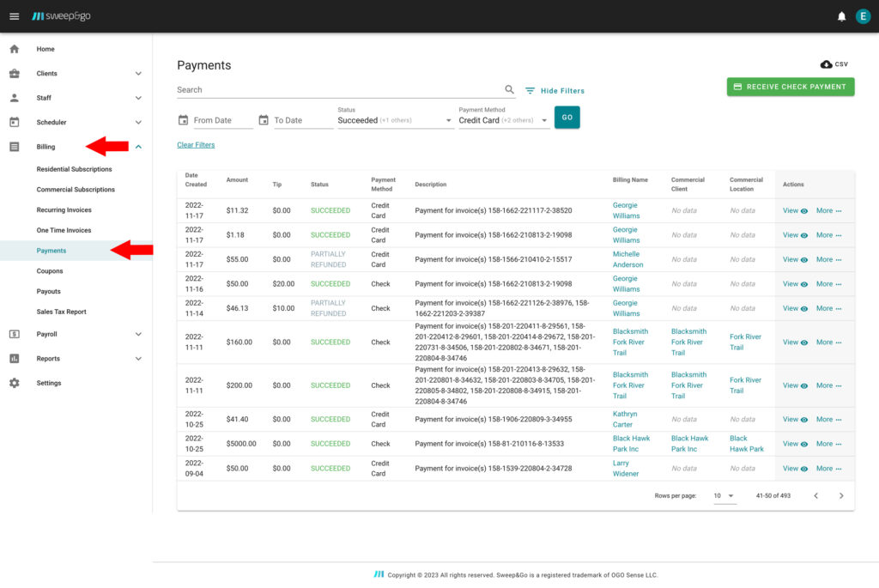Click the notifications bell icon

841,16
